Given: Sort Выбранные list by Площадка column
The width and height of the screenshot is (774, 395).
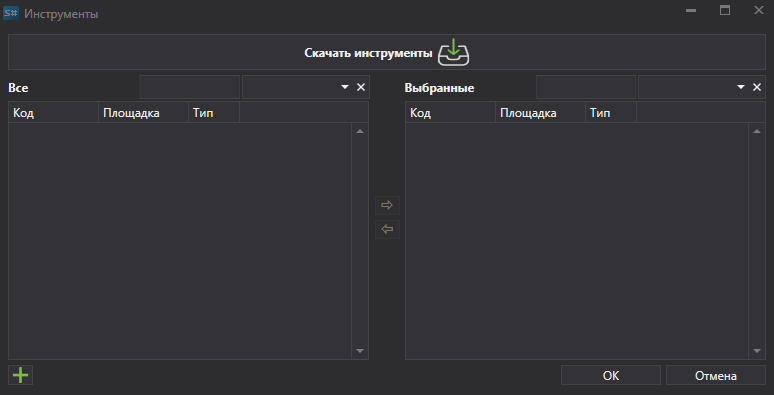Looking at the screenshot, I should point(540,113).
